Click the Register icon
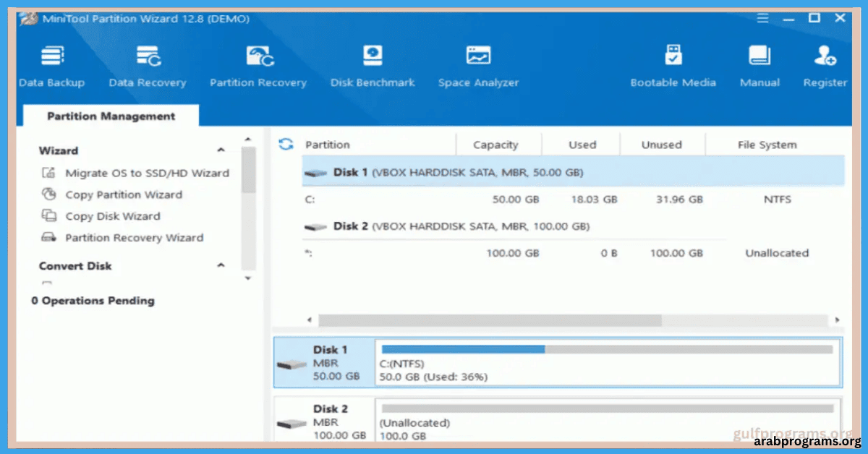This screenshot has height=454, width=868. (825, 56)
